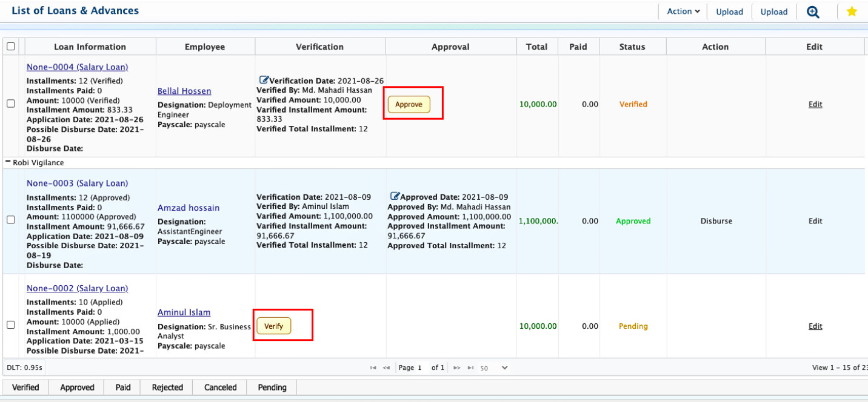The height and width of the screenshot is (402, 868).
Task: Go to the previous page of the grid
Action: 386,367
